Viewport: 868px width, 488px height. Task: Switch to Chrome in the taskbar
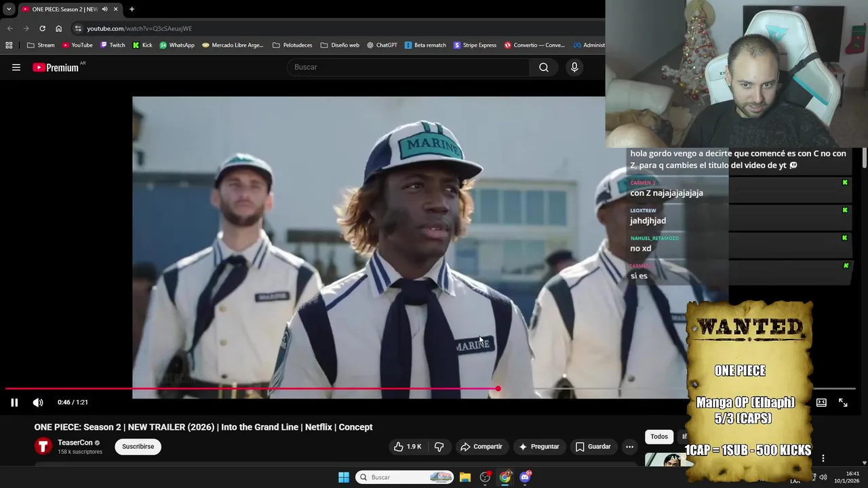click(505, 477)
